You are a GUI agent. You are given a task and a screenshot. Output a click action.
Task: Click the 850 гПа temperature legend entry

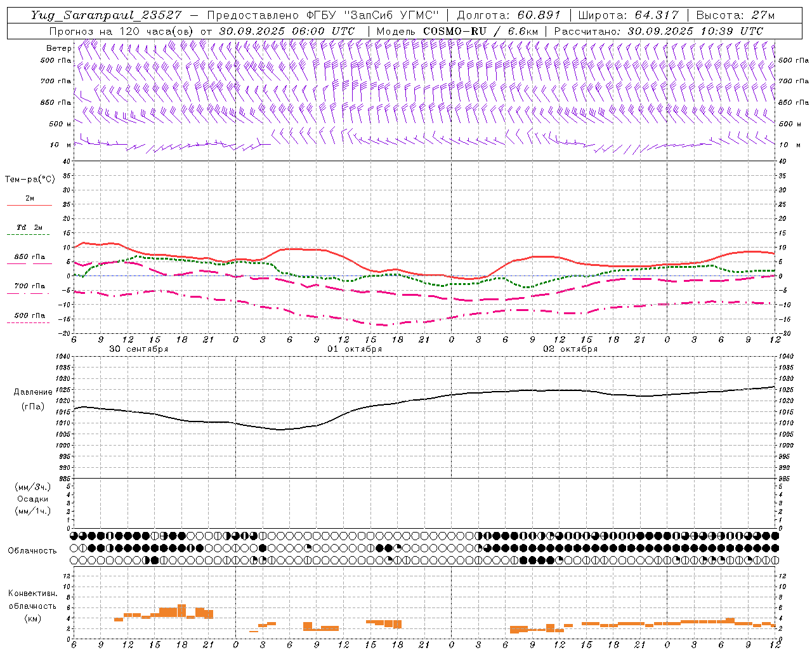click(30, 257)
